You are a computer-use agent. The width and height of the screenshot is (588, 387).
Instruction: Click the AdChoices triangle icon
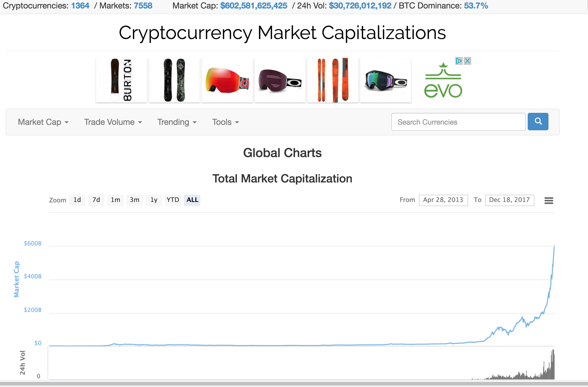459,61
